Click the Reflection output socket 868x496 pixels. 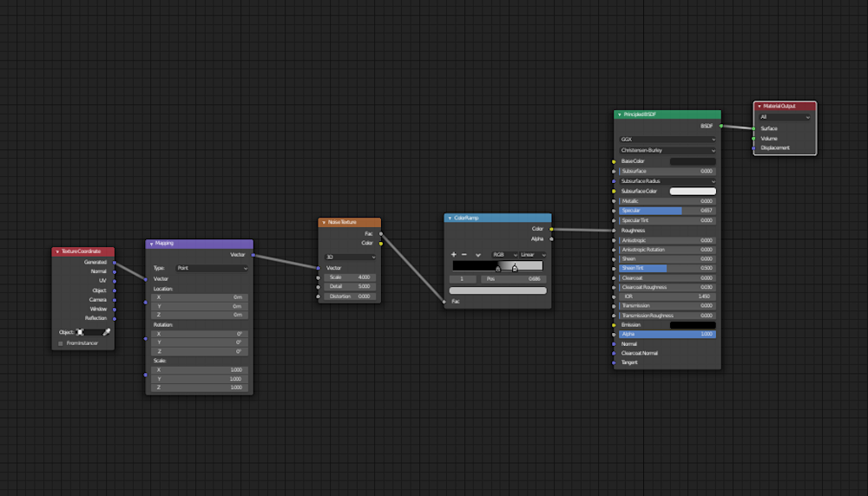pos(115,318)
